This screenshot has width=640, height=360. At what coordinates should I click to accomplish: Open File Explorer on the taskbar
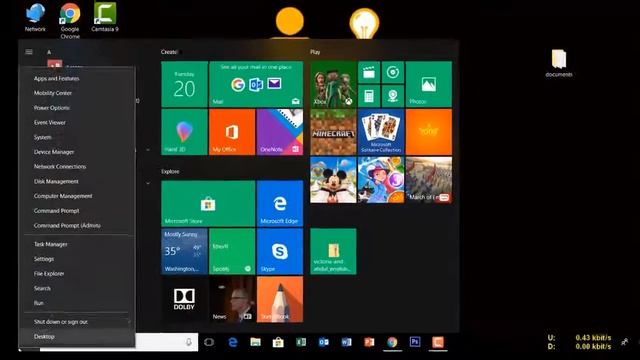coord(256,342)
